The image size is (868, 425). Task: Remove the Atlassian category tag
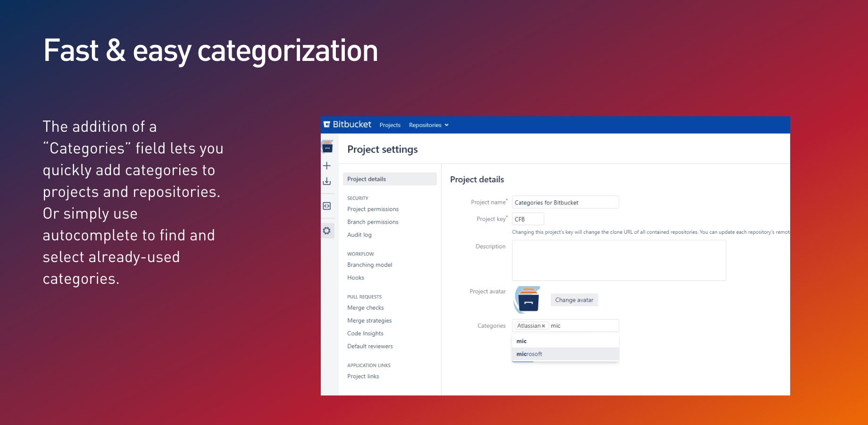coord(543,326)
